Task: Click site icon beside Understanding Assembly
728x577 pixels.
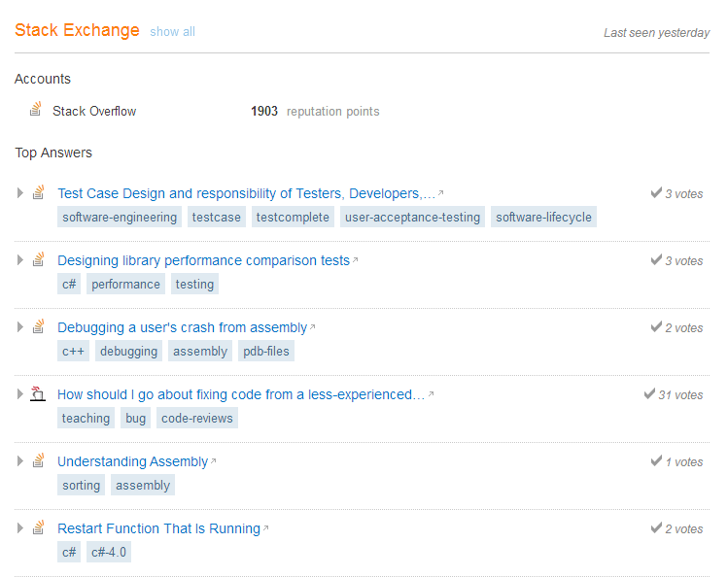Action: [39, 460]
